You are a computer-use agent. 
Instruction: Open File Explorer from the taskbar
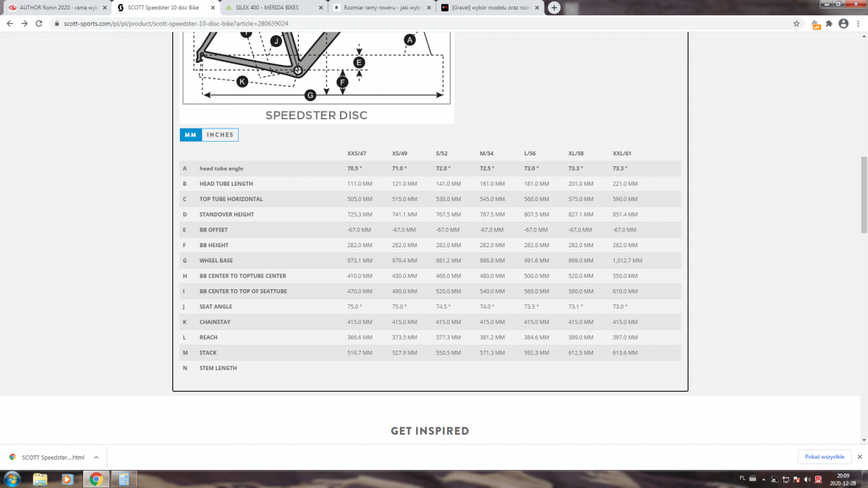point(41,479)
